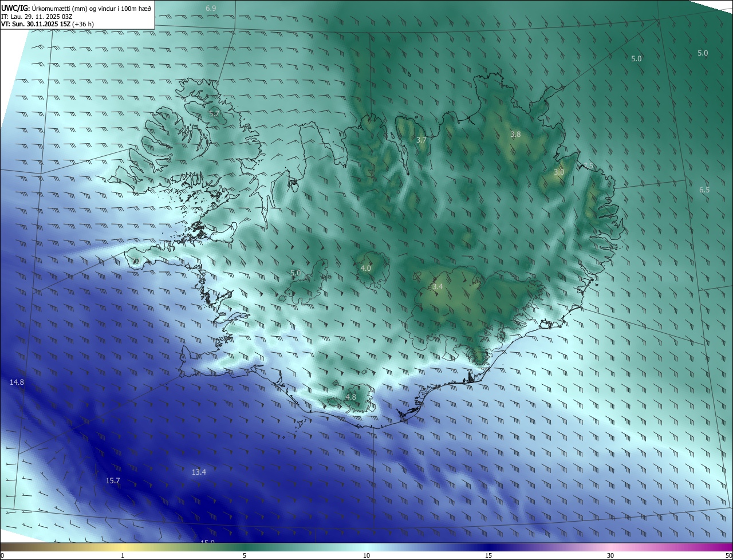733x560 pixels.
Task: Click the '1' tick label on the colour scale
Action: pos(123,555)
